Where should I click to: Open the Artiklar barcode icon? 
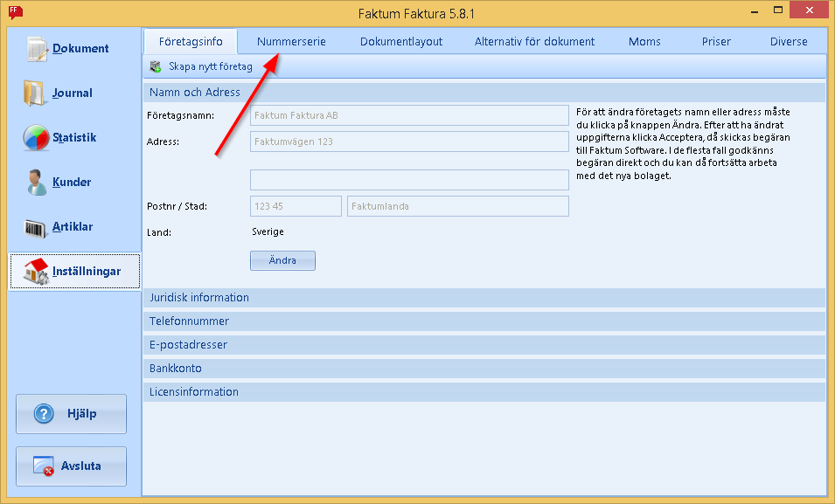coord(35,228)
